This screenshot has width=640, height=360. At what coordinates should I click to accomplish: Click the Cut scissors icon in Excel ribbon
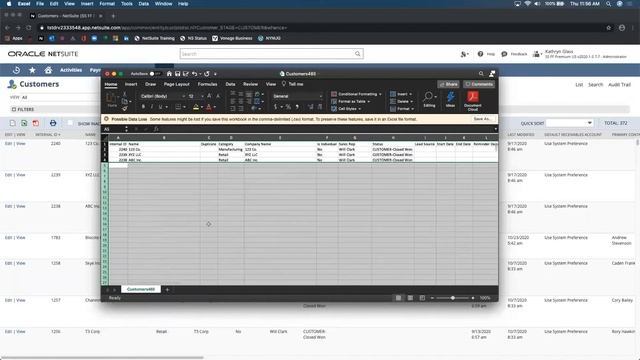125,94
